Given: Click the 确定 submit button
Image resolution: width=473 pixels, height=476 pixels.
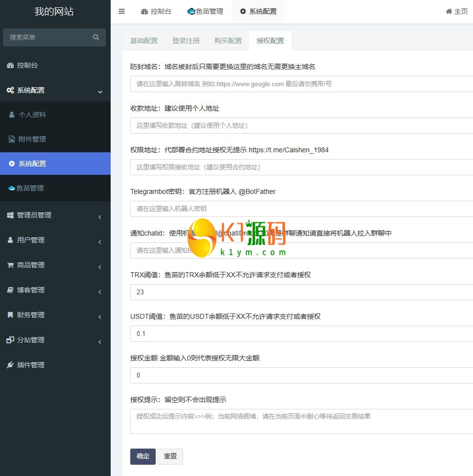Looking at the screenshot, I should [143, 456].
